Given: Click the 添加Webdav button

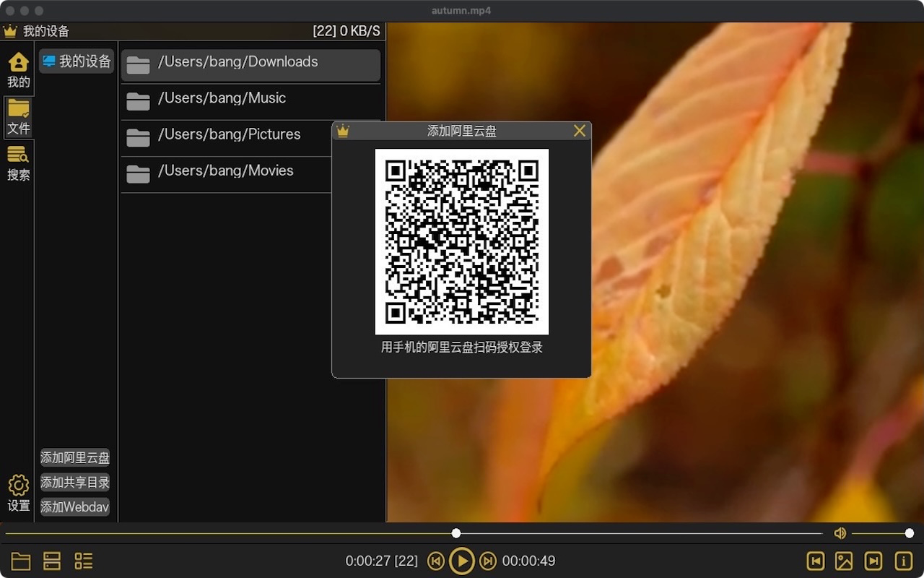Looking at the screenshot, I should (x=75, y=506).
